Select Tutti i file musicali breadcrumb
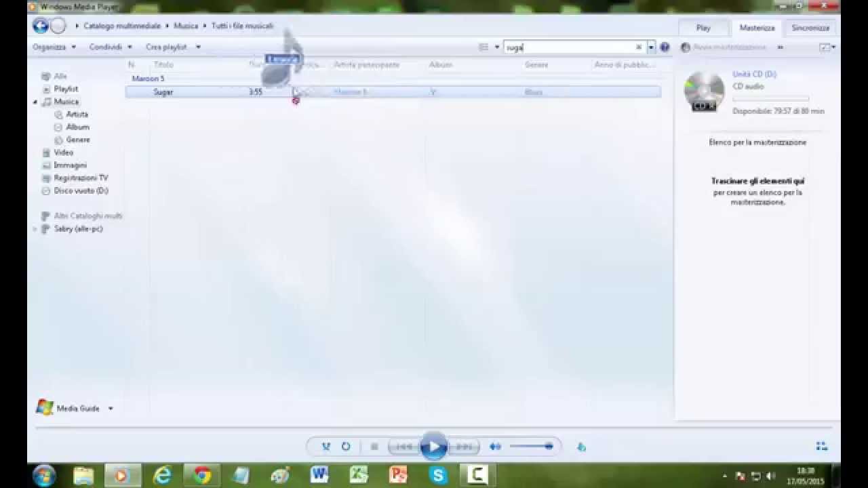This screenshot has width=868, height=488. point(242,26)
